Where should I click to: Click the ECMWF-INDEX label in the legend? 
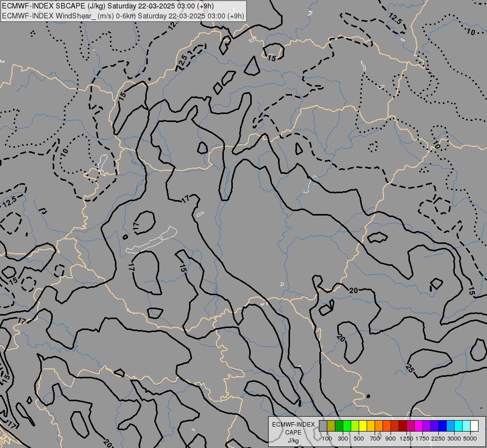[x=293, y=425]
